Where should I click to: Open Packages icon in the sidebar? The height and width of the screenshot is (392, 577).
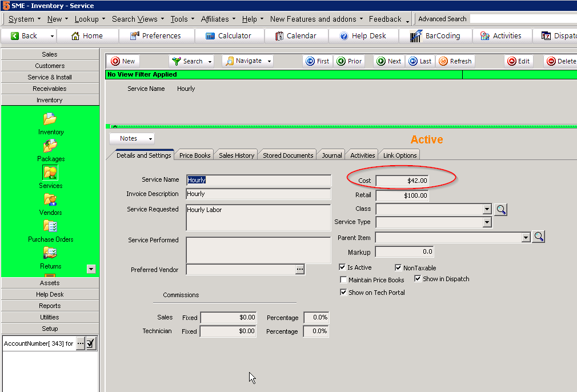[x=50, y=146]
